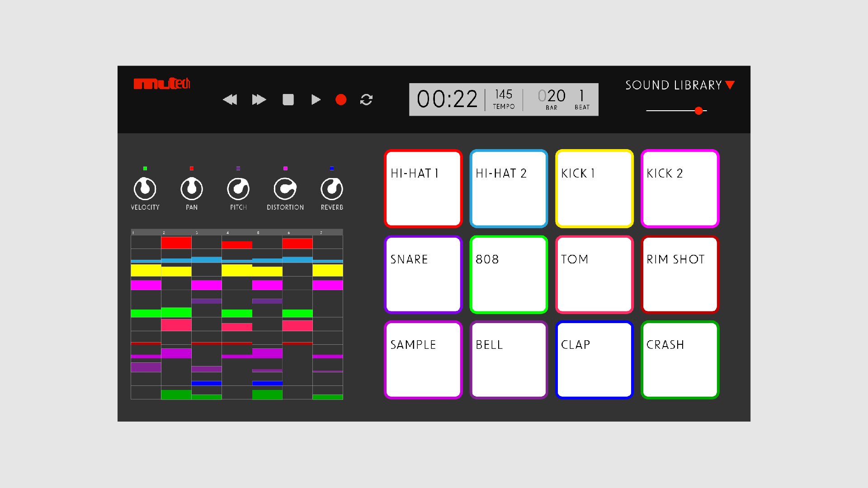Click the Reverb knob
Image resolution: width=868 pixels, height=488 pixels.
tap(332, 189)
